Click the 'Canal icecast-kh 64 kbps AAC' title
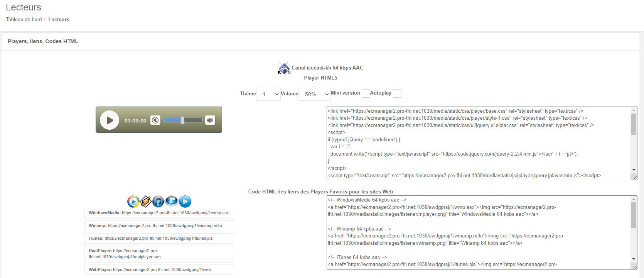This screenshot has width=644, height=278. pyautogui.click(x=327, y=68)
